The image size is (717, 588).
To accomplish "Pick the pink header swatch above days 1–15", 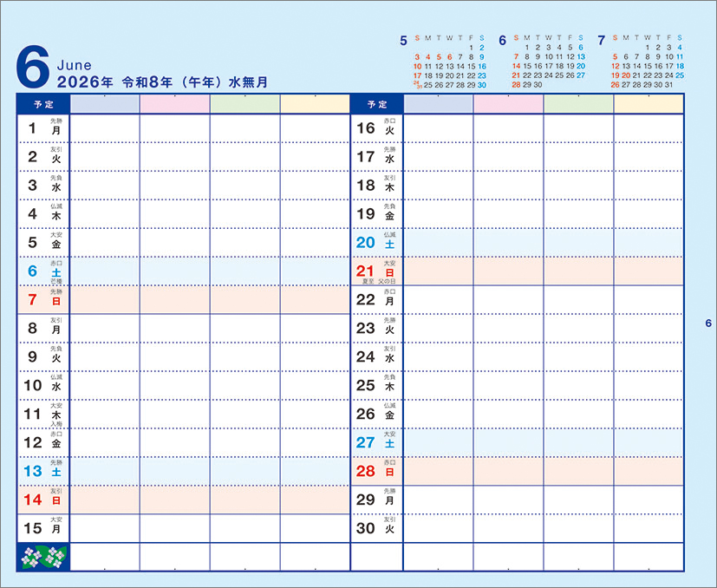I will tap(174, 104).
